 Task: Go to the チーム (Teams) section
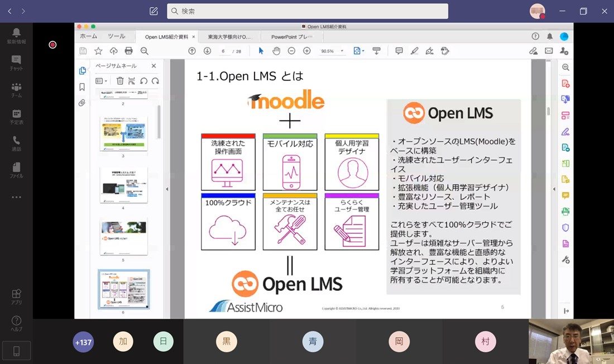tap(16, 89)
